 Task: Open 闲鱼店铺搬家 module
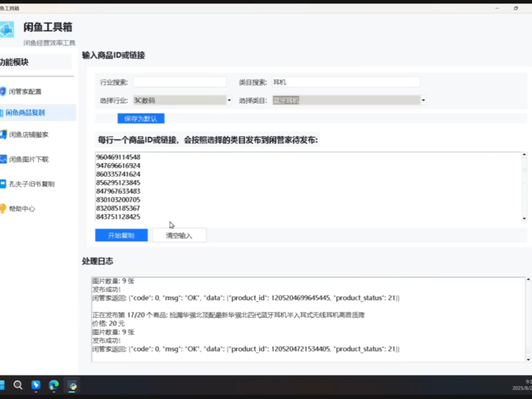tap(29, 135)
